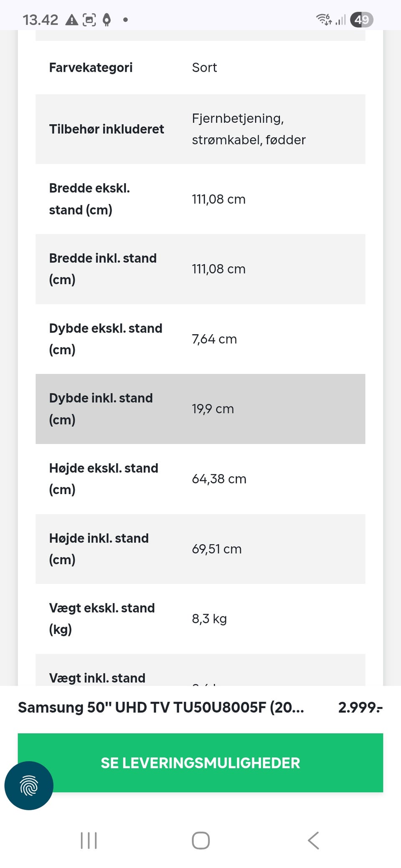Open the recent apps navigation button

89,840
